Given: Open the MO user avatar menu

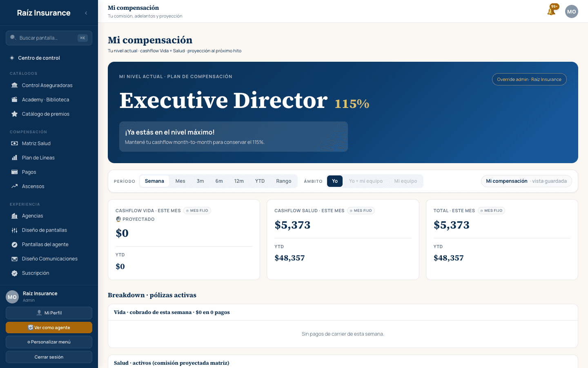Looking at the screenshot, I should [x=572, y=11].
